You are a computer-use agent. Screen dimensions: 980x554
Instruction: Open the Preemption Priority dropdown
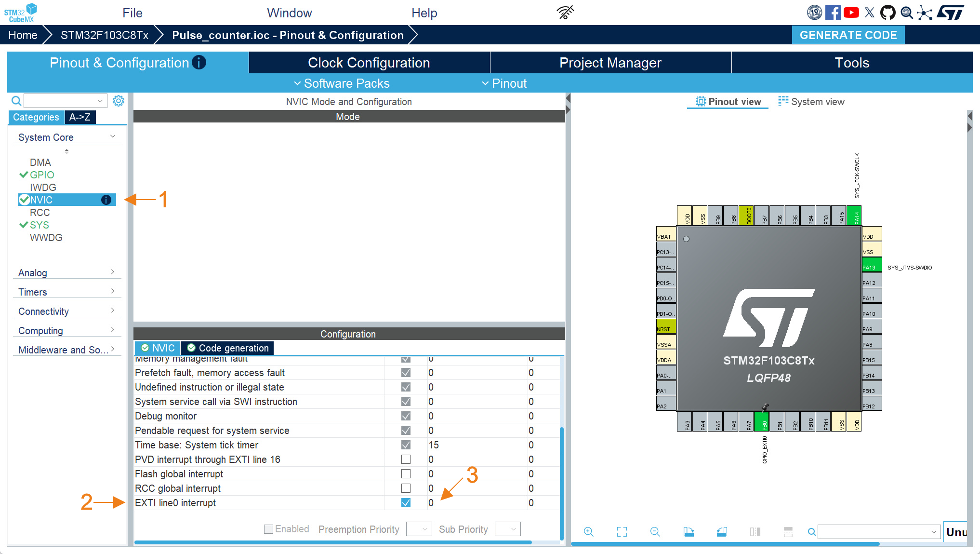pyautogui.click(x=419, y=529)
